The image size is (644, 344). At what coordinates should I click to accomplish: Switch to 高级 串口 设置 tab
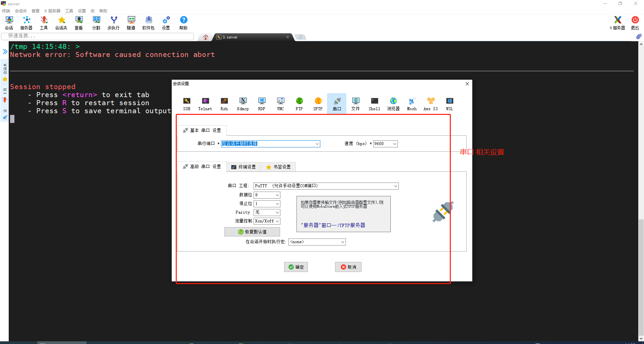(202, 166)
